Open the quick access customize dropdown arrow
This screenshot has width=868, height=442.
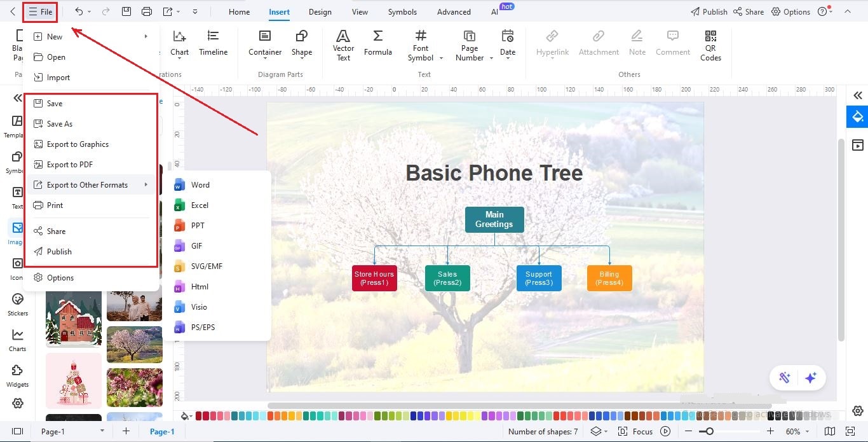(194, 11)
